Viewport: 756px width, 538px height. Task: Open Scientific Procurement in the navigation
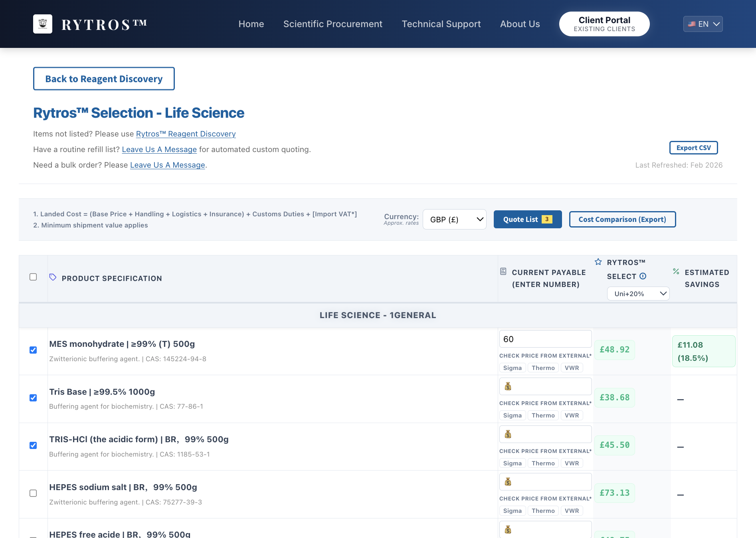(x=333, y=24)
